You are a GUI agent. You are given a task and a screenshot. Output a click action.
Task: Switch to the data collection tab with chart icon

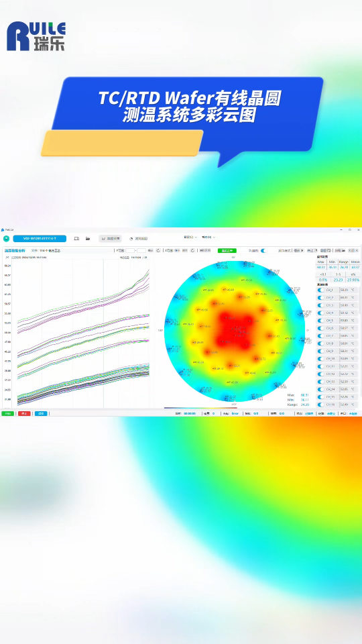[110, 239]
